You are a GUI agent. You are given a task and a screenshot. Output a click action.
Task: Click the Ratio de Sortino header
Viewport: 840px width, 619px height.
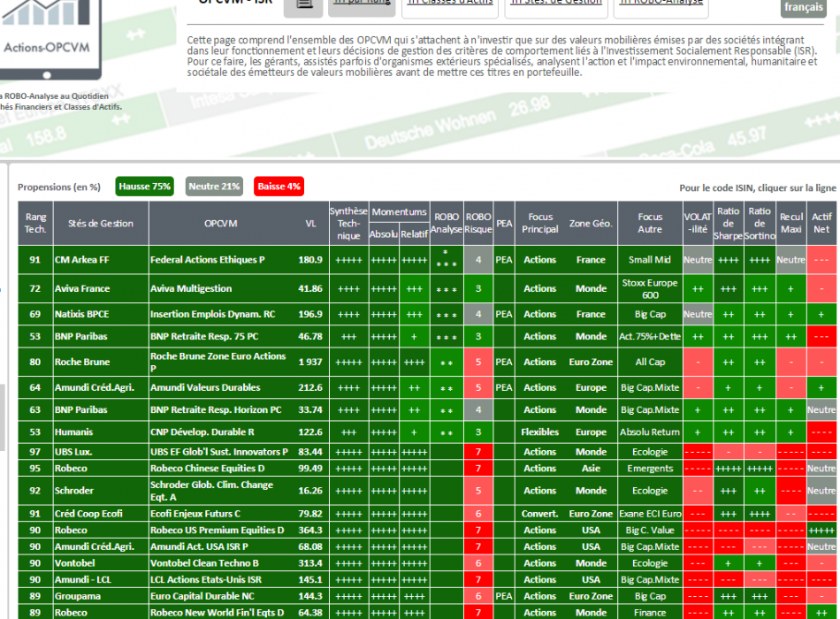(x=760, y=223)
